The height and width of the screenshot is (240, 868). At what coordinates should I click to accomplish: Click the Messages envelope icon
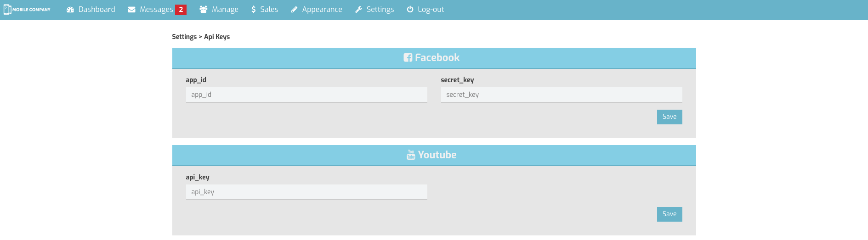pos(131,10)
